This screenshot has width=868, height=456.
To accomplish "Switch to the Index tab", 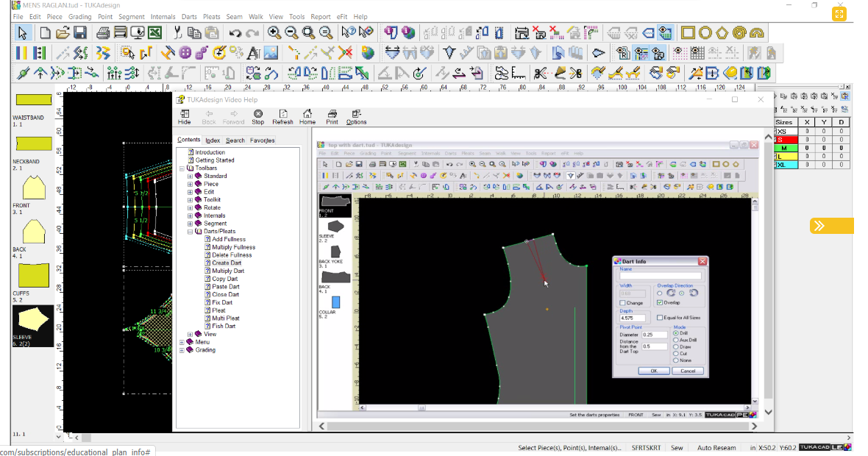I will tap(213, 140).
